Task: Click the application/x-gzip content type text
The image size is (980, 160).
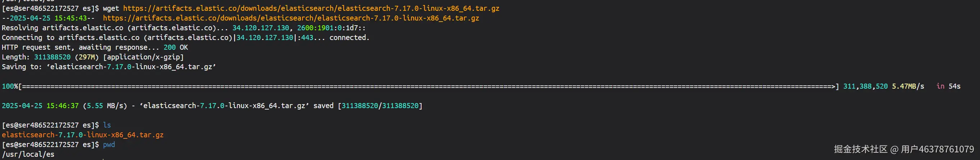Action: click(143, 57)
